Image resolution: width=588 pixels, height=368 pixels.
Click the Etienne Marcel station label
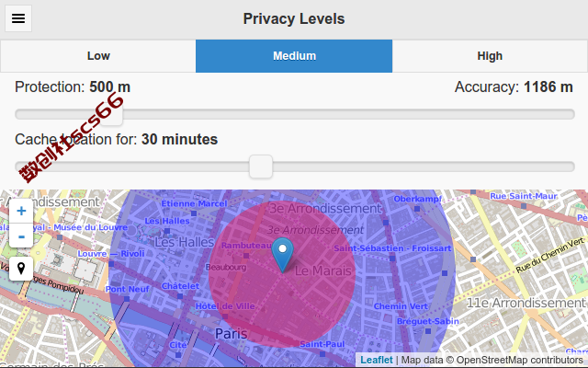[194, 203]
